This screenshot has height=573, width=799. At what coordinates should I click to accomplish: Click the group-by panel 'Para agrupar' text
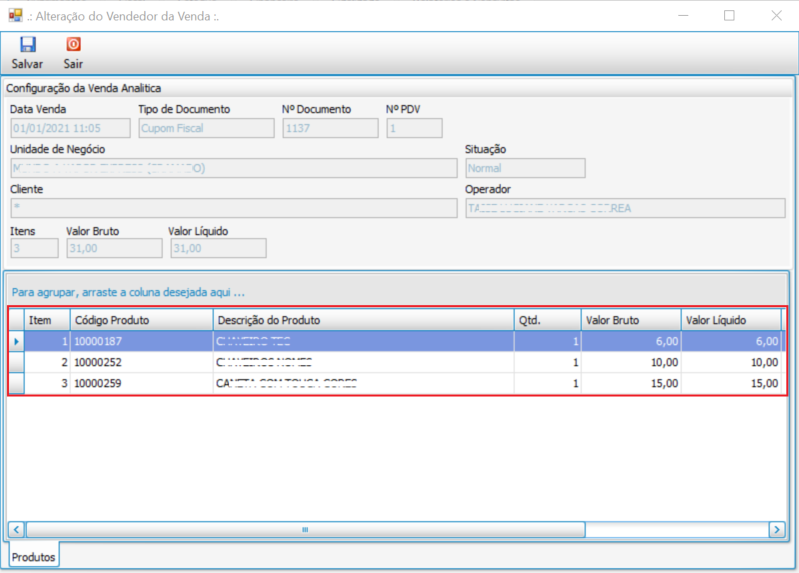pos(128,292)
